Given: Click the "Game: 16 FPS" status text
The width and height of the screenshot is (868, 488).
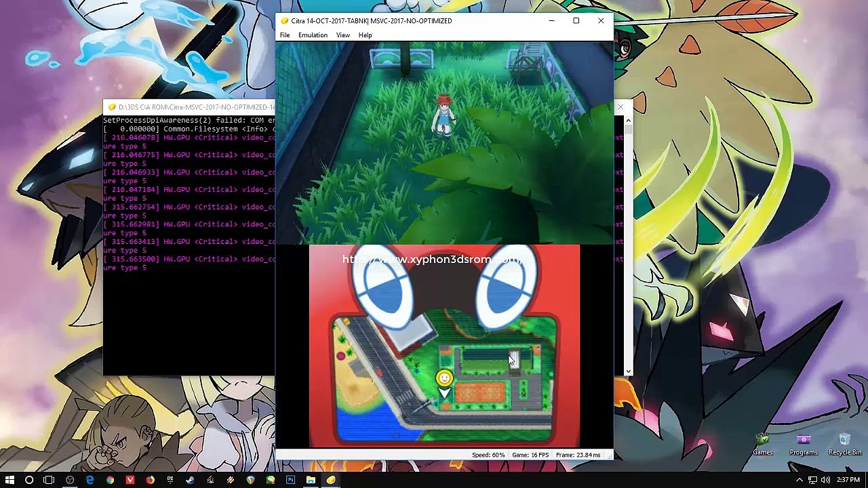Looking at the screenshot, I should tap(530, 455).
